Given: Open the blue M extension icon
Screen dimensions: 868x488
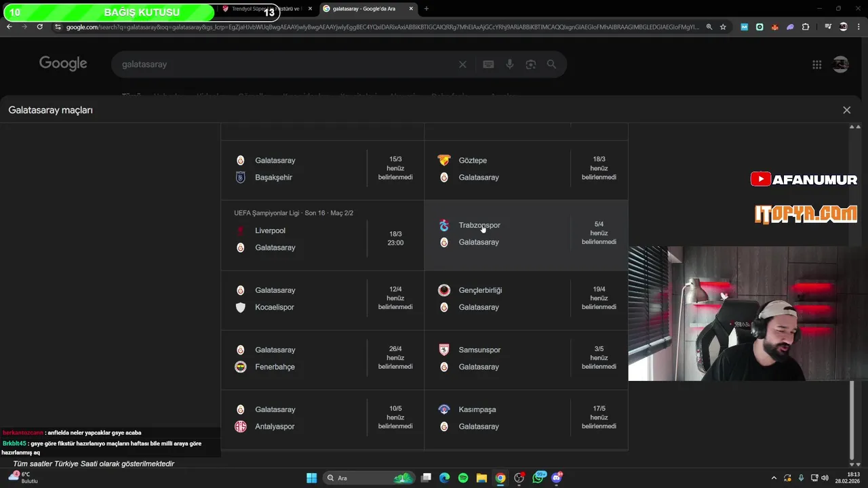Looking at the screenshot, I should pyautogui.click(x=745, y=27).
